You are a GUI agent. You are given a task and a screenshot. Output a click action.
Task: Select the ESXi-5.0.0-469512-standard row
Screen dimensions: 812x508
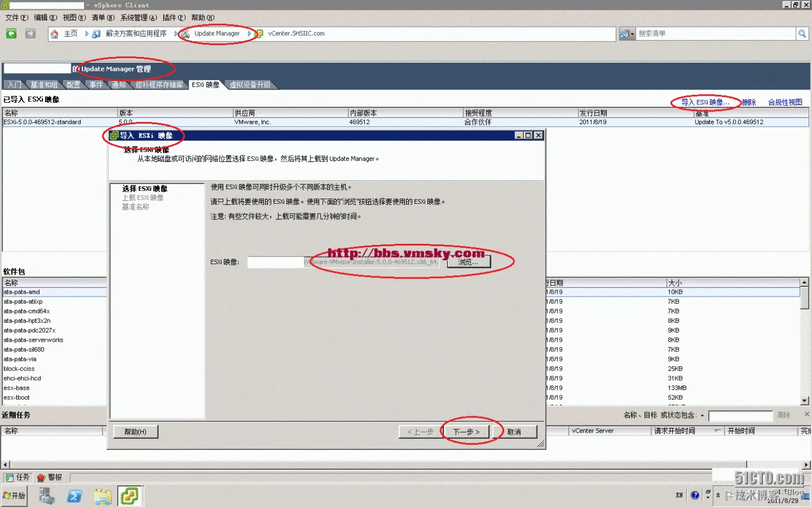[x=405, y=122]
